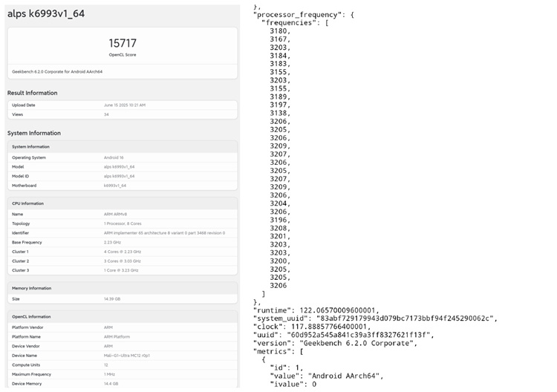Click the frequency value 3183
Image resolution: width=557 pixels, height=392 pixels.
pos(280,64)
